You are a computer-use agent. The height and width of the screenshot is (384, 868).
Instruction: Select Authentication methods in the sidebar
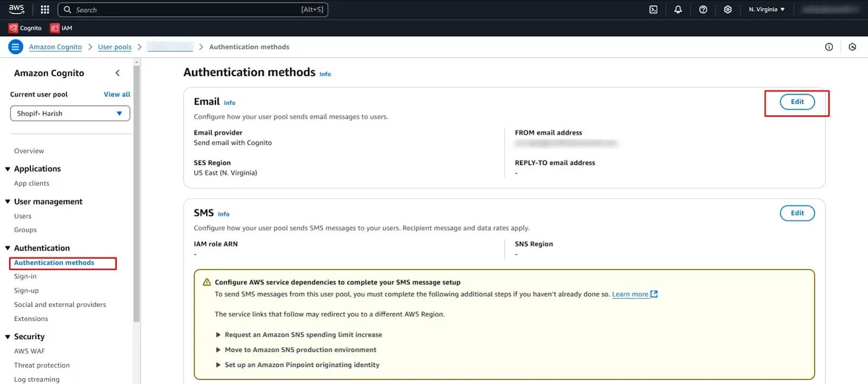pyautogui.click(x=54, y=263)
